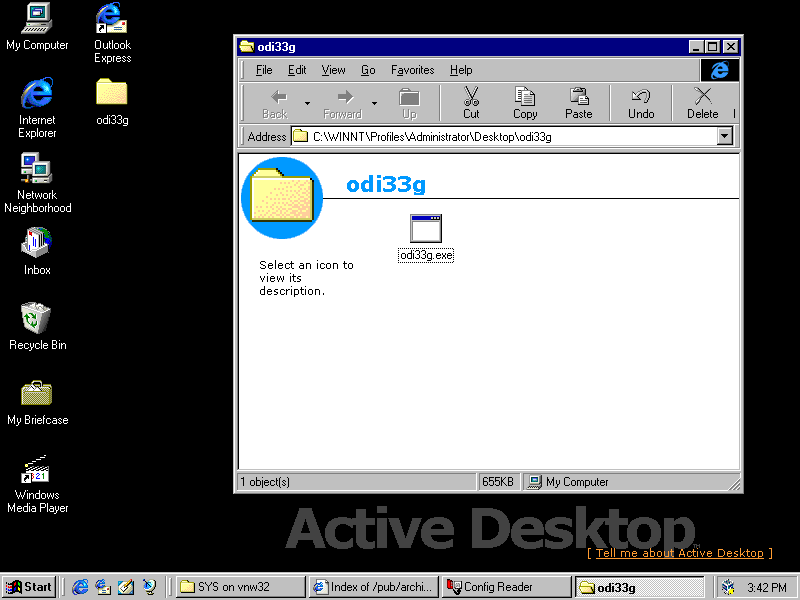Image resolution: width=800 pixels, height=600 pixels.
Task: Open the Edit menu
Action: [x=297, y=70]
